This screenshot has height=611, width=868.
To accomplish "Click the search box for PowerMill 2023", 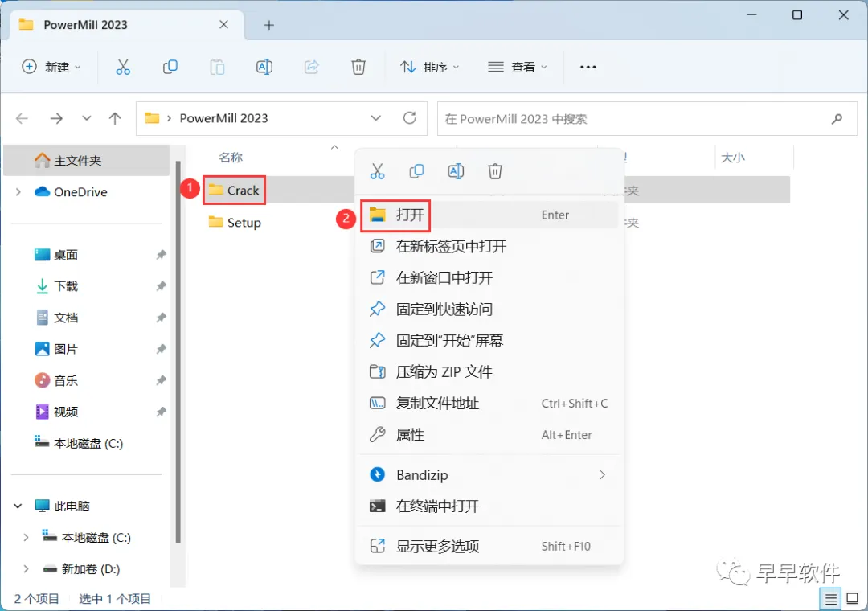I will click(x=647, y=118).
